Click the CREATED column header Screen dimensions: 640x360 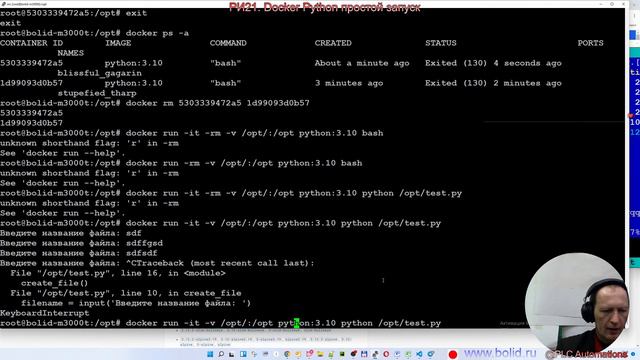pos(333,43)
